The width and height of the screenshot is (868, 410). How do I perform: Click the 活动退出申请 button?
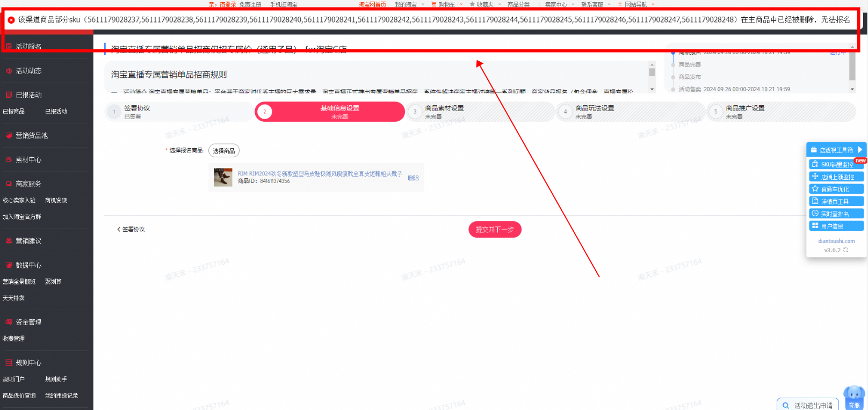808,405
